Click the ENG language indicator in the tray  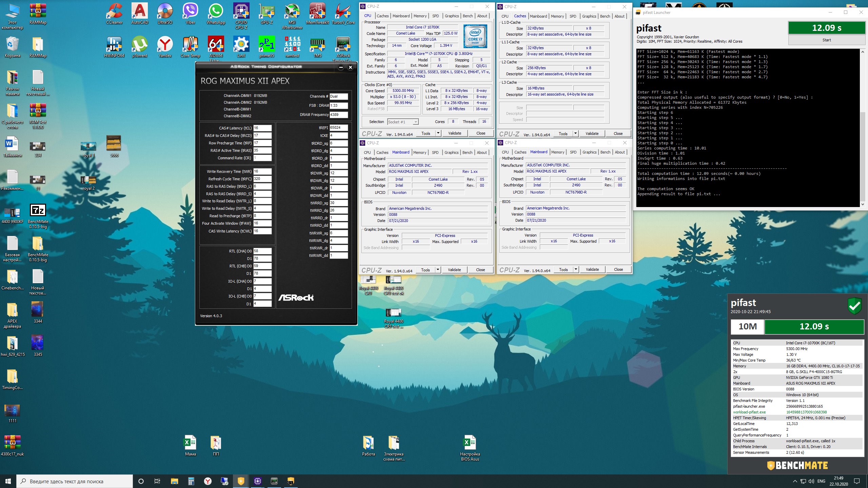821,481
